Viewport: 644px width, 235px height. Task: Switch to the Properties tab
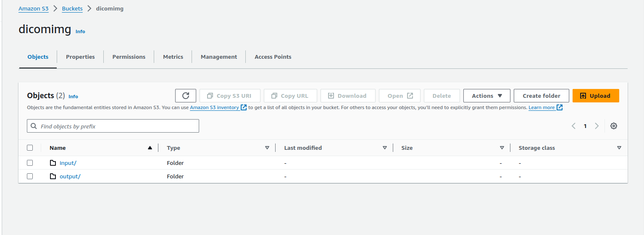(80, 57)
